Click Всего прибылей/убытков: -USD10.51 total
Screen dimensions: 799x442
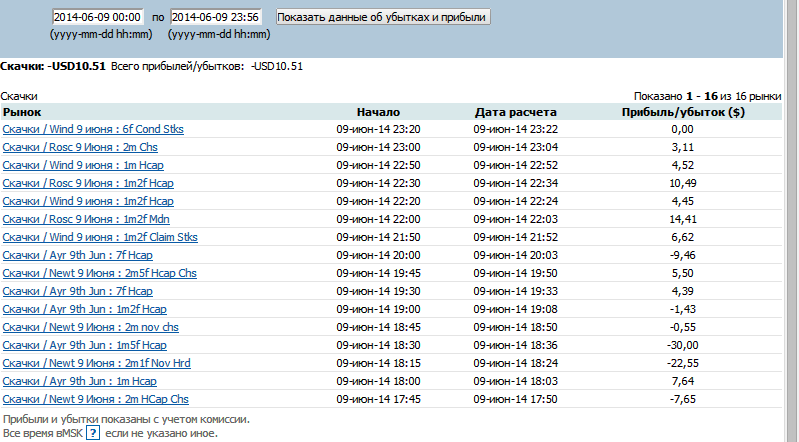(207, 66)
